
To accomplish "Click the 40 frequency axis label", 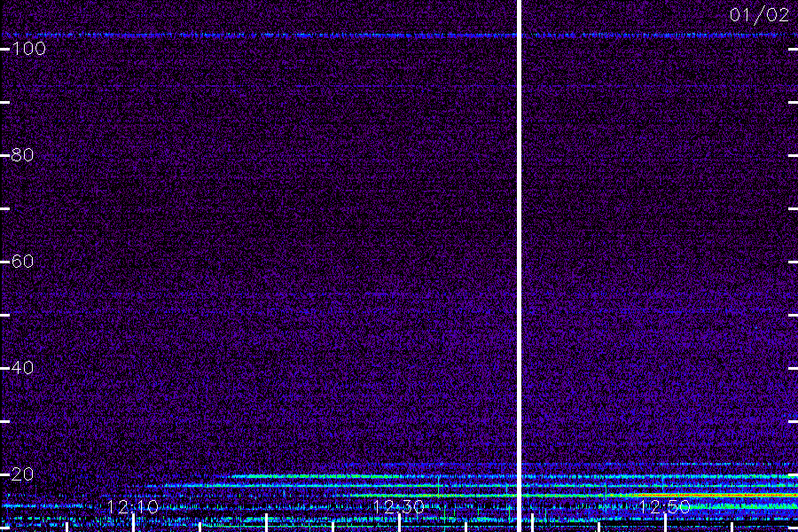I will click(22, 368).
